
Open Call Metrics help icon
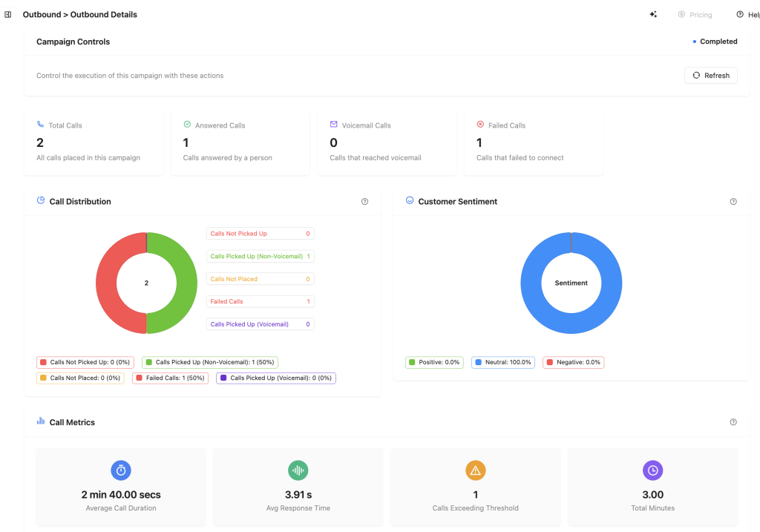pyautogui.click(x=733, y=422)
